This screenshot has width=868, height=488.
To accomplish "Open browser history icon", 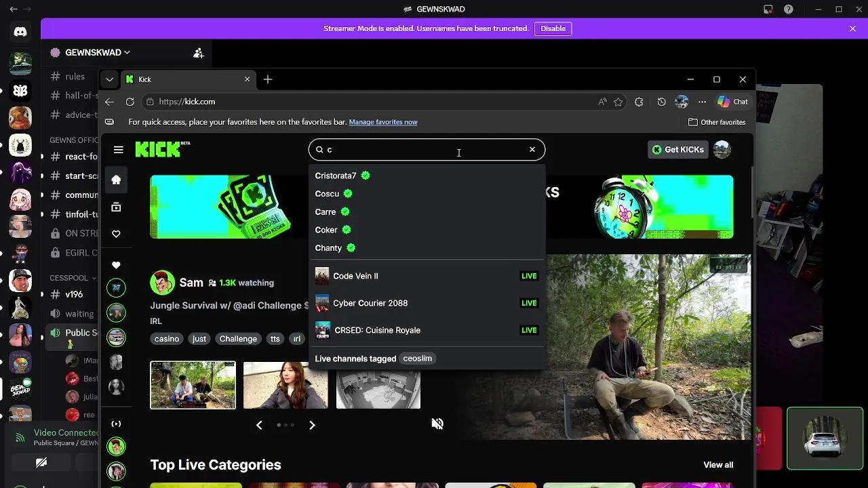I will point(662,102).
